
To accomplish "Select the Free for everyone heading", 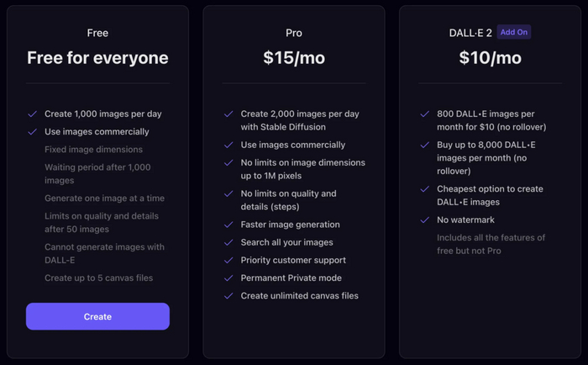I will [x=97, y=58].
